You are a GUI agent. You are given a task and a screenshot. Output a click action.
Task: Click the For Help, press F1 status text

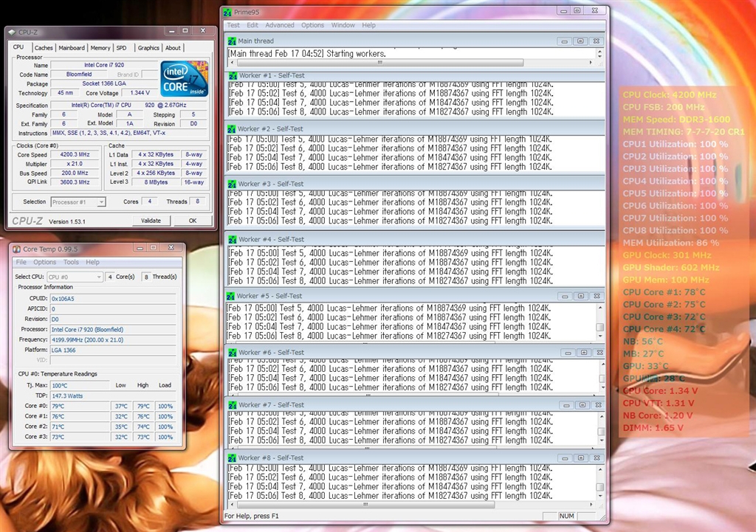252,516
